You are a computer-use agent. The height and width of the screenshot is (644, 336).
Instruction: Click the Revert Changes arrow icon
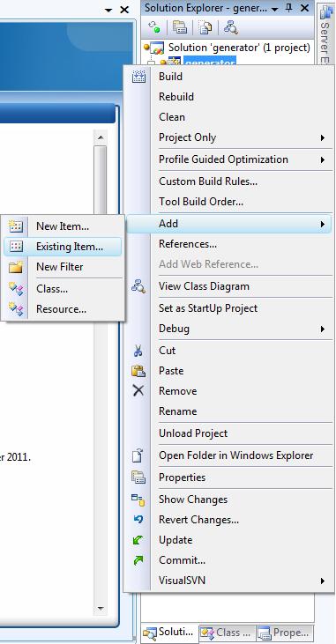click(138, 520)
